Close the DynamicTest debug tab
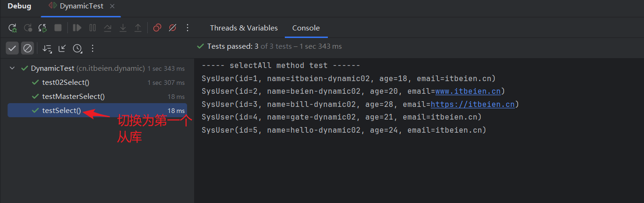644x203 pixels. [112, 6]
